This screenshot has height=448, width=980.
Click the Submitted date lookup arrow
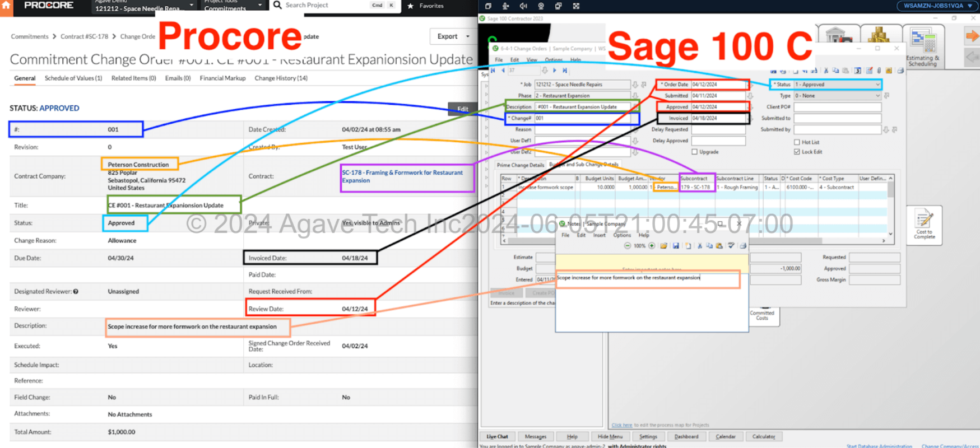point(750,96)
